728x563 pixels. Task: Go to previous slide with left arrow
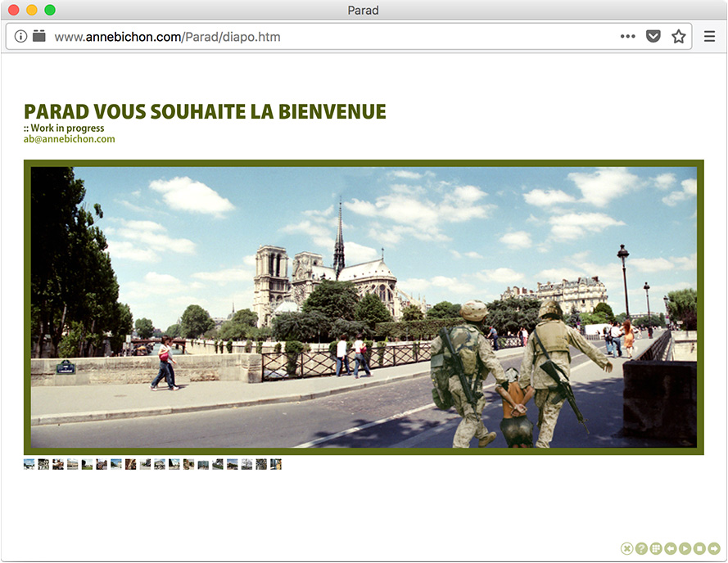(x=671, y=548)
